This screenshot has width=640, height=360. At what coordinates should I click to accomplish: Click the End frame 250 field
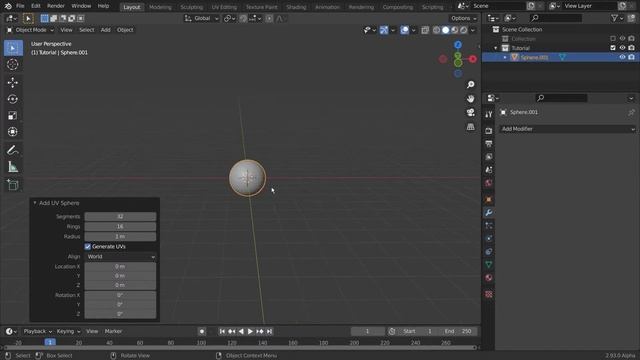457,331
